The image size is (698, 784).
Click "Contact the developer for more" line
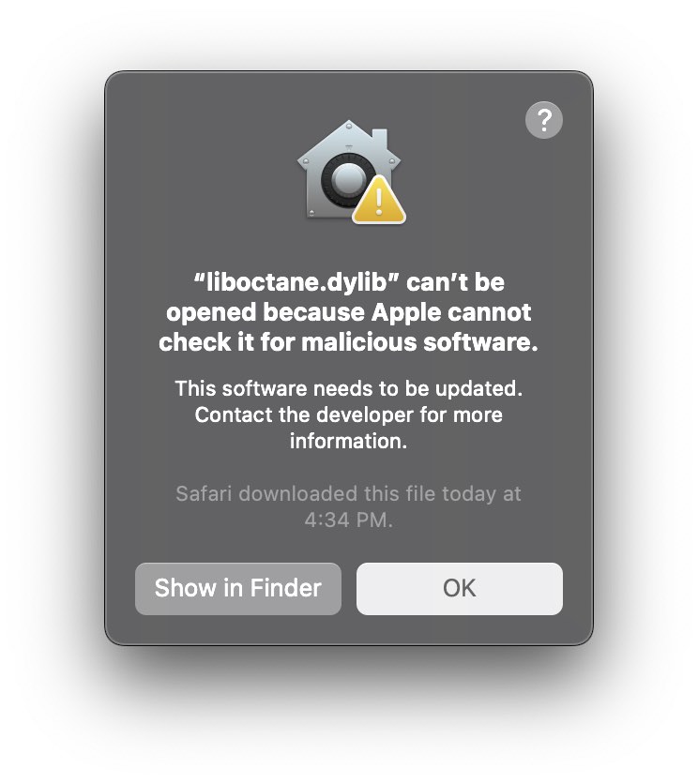pos(349,415)
